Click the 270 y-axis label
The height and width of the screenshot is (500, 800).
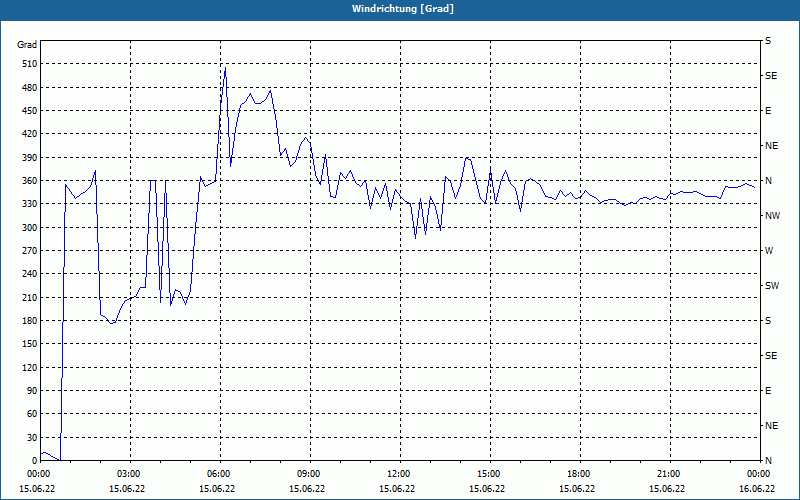pyautogui.click(x=29, y=251)
